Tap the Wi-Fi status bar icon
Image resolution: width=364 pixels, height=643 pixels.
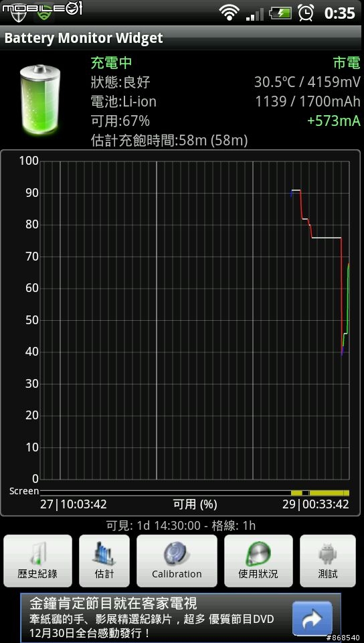pyautogui.click(x=230, y=12)
